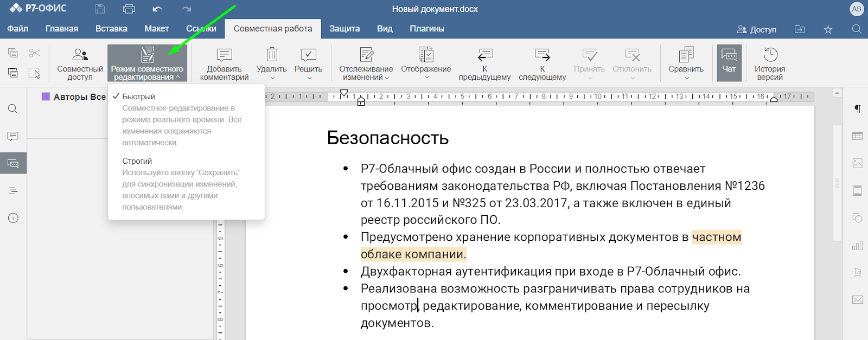Switch to the Главная tab
Image resolution: width=868 pixels, height=340 pixels.
point(62,29)
